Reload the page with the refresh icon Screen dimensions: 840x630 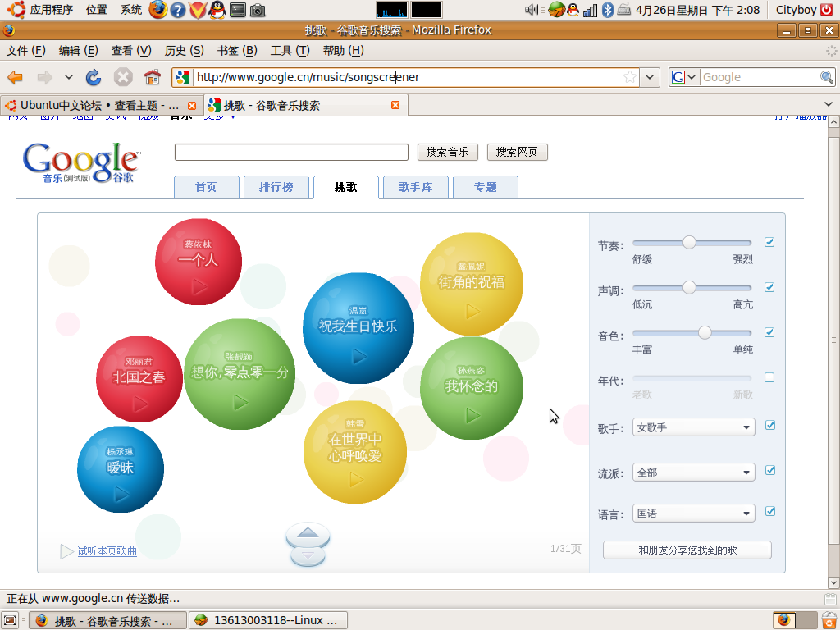[x=94, y=78]
